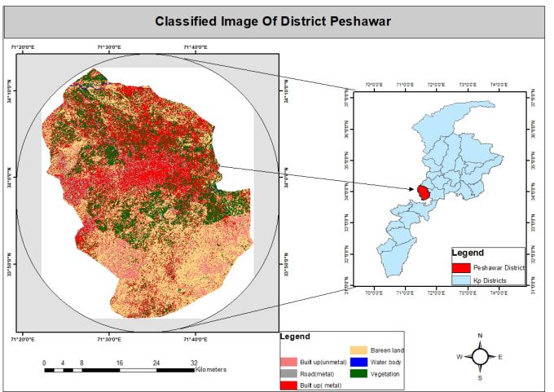This screenshot has width=554, height=392.
Task: Click the Bareen land legend swatch
Action: [358, 350]
